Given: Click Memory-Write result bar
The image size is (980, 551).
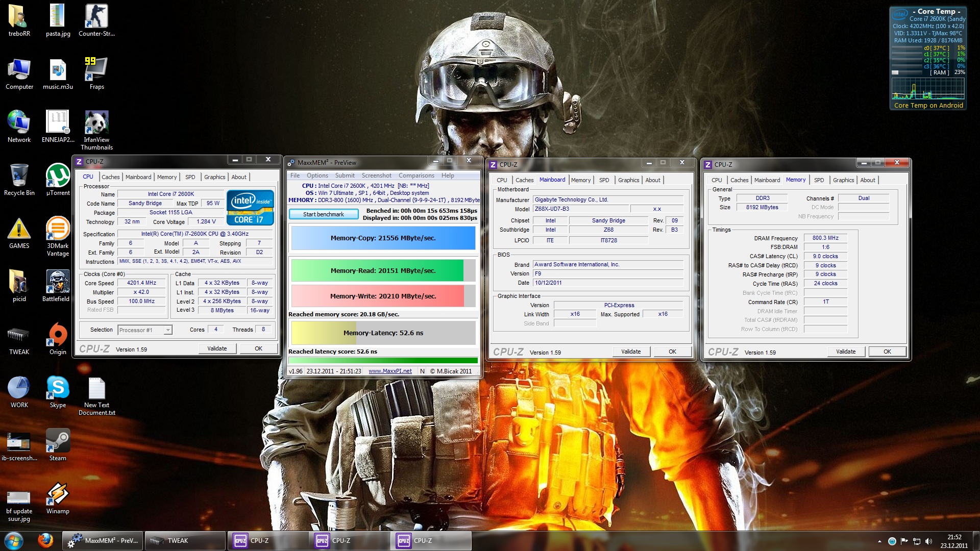Looking at the screenshot, I should [383, 296].
